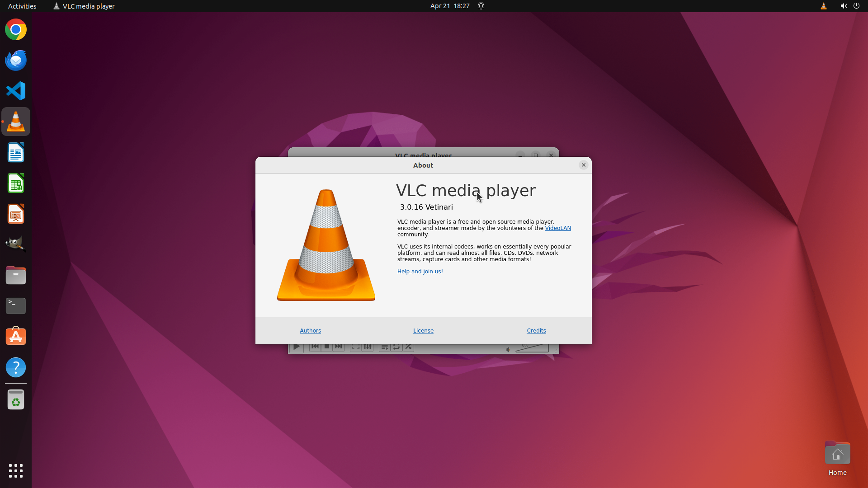Click the large VLC cone logo
The width and height of the screenshot is (868, 488).
click(x=326, y=245)
